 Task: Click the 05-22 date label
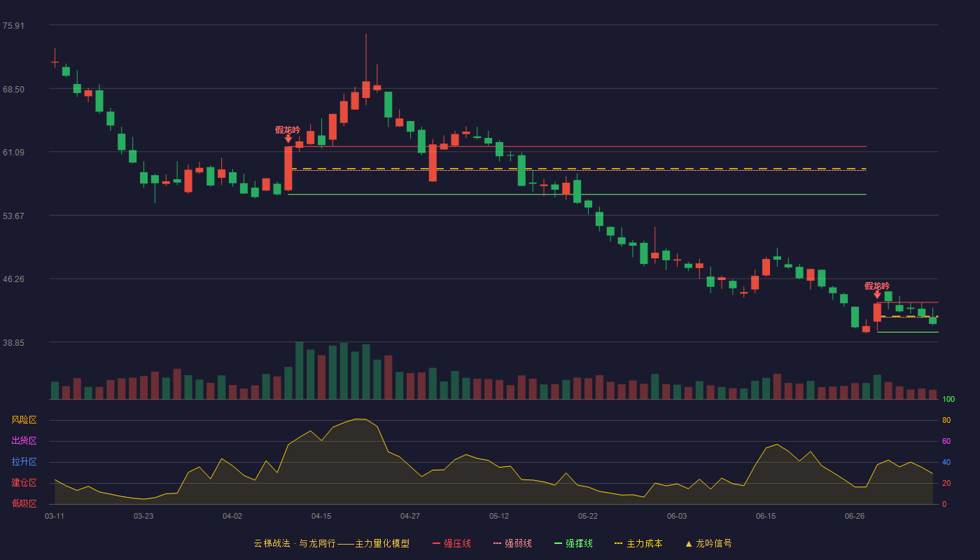point(588,516)
